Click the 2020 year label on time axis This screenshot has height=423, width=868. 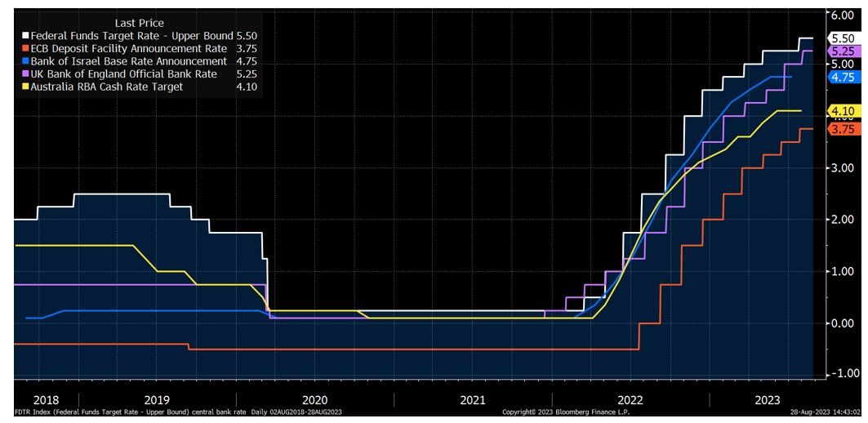(315, 400)
